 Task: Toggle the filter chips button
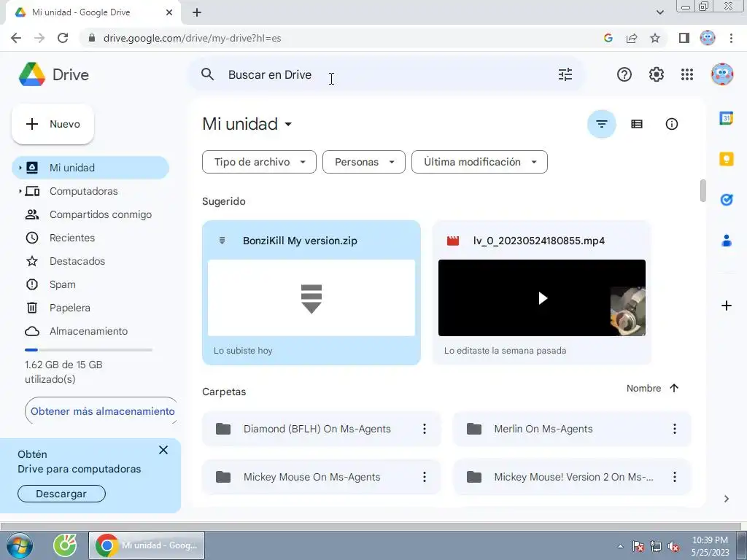pos(602,124)
